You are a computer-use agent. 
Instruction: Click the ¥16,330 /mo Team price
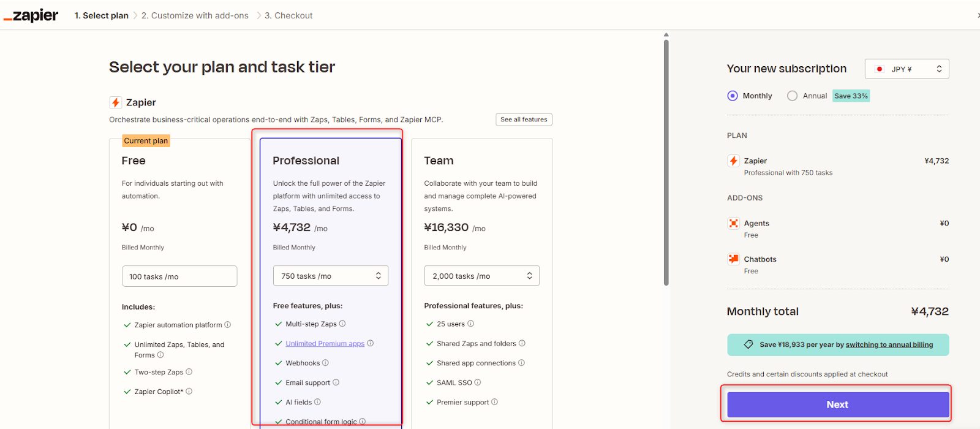(x=455, y=227)
